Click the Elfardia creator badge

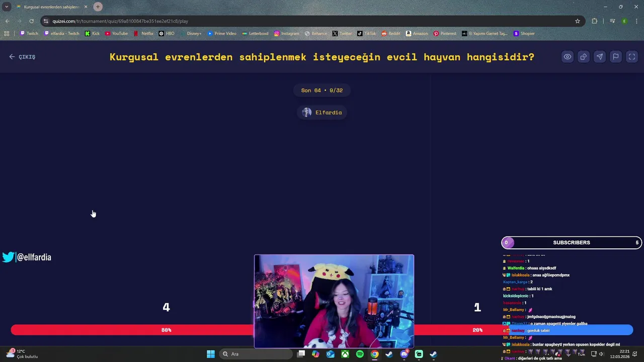[322, 113]
